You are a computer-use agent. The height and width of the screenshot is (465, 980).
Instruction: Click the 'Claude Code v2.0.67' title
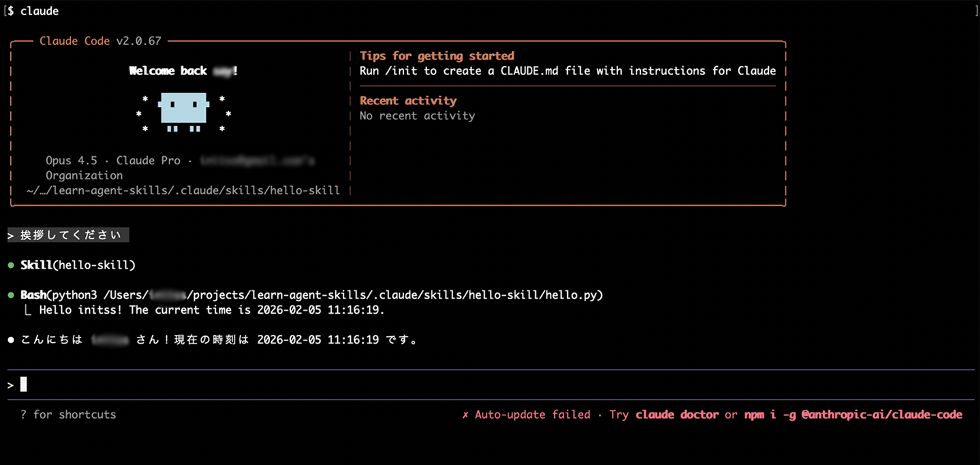click(x=100, y=41)
